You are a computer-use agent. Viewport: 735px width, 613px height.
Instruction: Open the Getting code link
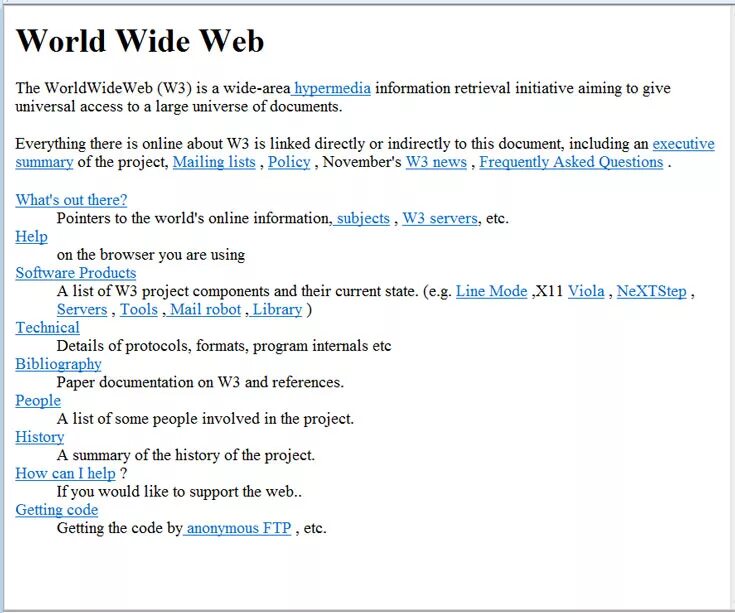(x=57, y=510)
